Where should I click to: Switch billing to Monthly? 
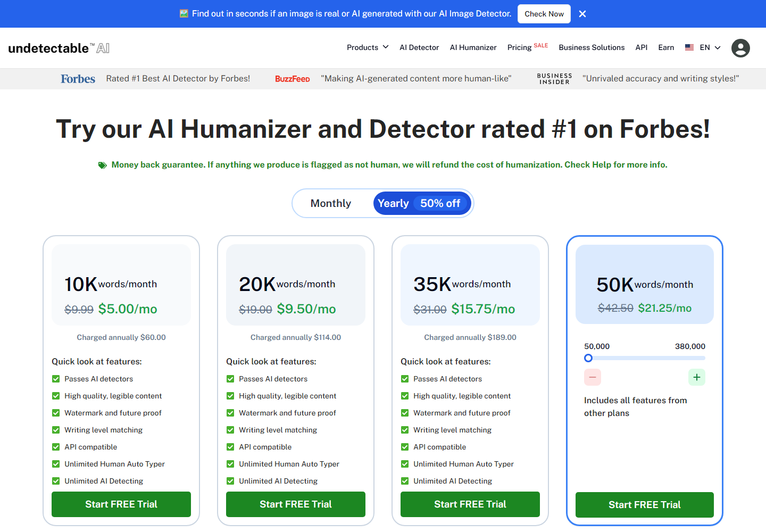point(331,203)
